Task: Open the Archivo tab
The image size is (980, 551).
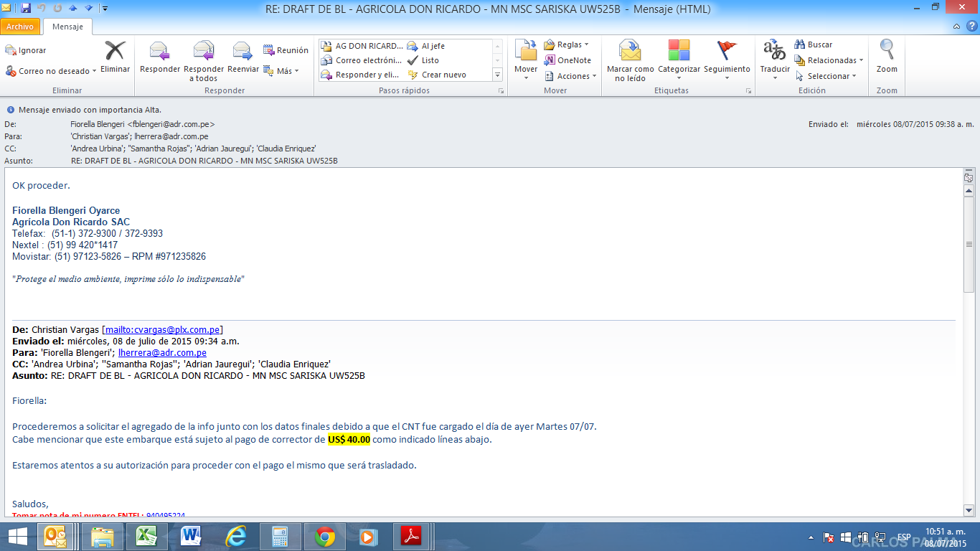Action: [x=20, y=27]
